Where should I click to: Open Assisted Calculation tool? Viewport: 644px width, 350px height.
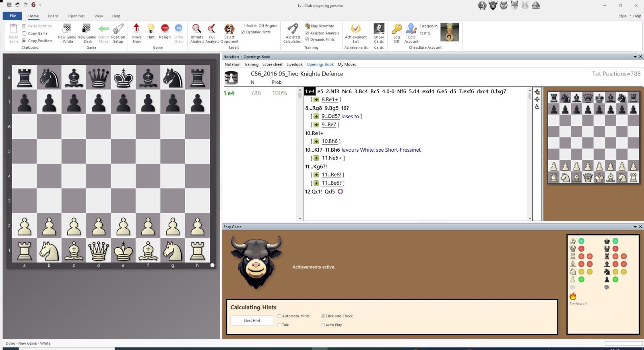pyautogui.click(x=293, y=29)
